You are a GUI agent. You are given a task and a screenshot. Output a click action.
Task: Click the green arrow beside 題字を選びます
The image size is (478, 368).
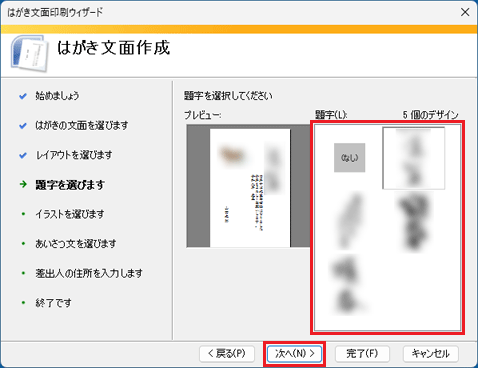(23, 184)
